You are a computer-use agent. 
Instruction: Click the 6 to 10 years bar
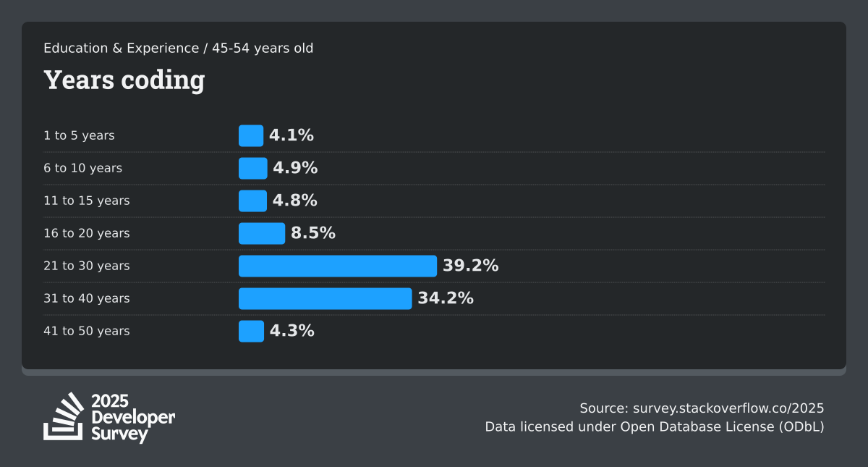point(253,168)
